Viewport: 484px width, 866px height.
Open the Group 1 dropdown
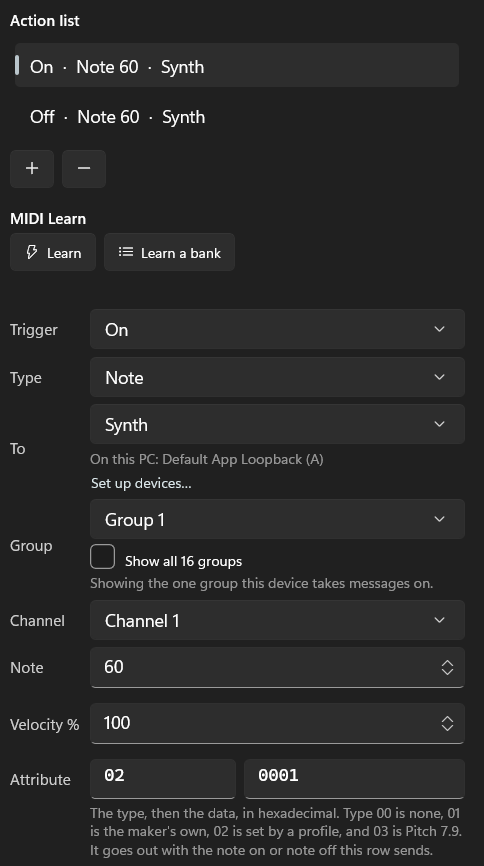(277, 519)
